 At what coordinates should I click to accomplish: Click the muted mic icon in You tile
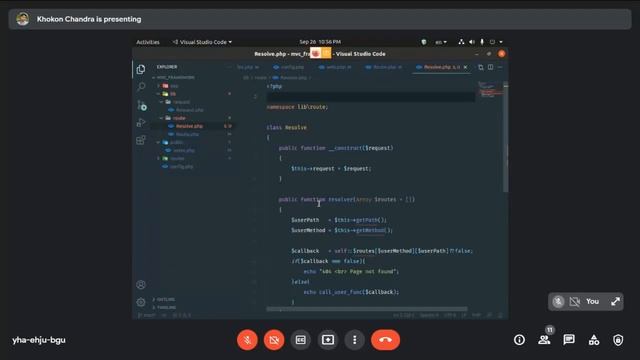(558, 302)
